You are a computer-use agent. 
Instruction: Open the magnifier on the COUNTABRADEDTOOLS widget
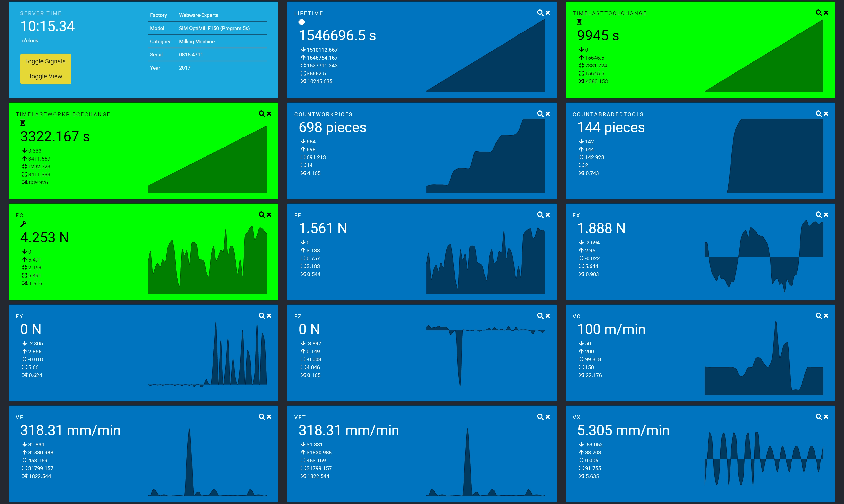tap(818, 114)
